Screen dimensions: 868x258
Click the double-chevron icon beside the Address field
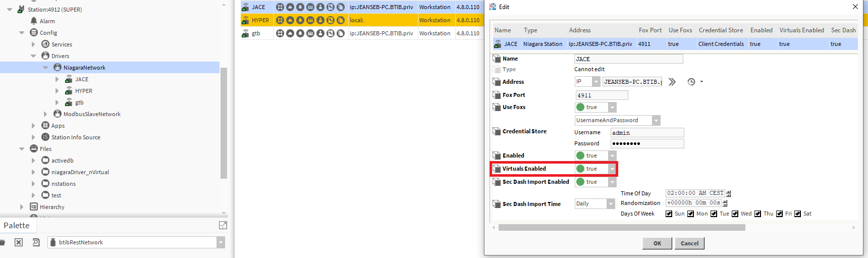pyautogui.click(x=672, y=82)
